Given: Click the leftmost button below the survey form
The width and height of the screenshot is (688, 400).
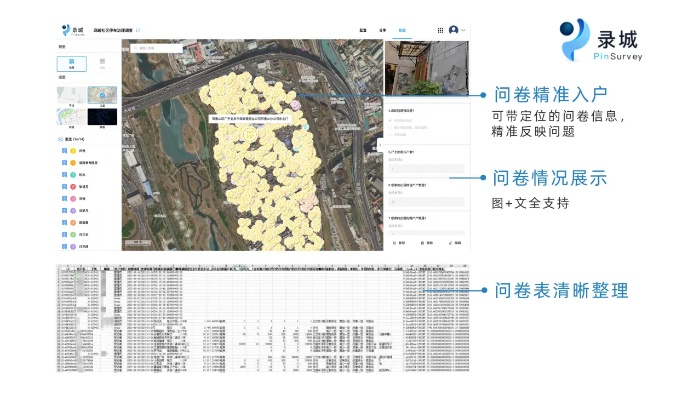Looking at the screenshot, I should 399,243.
